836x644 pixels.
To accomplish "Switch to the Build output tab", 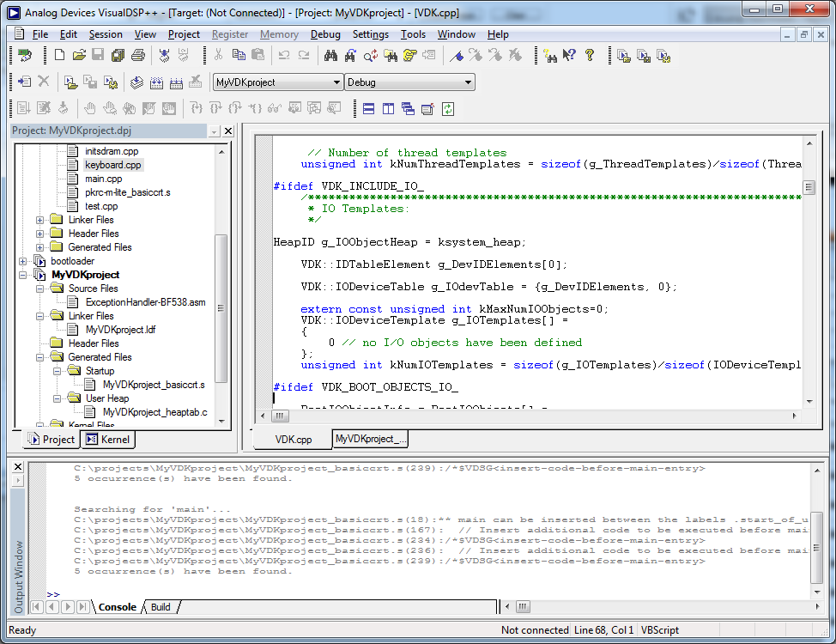I will [x=161, y=607].
